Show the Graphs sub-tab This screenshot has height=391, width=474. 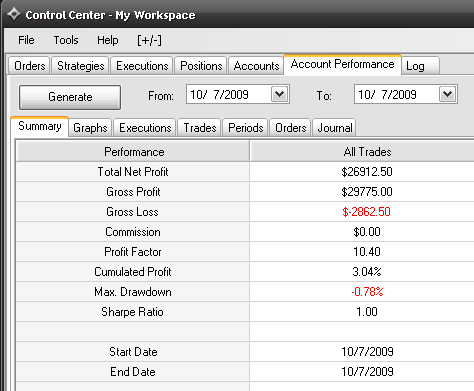(x=90, y=128)
